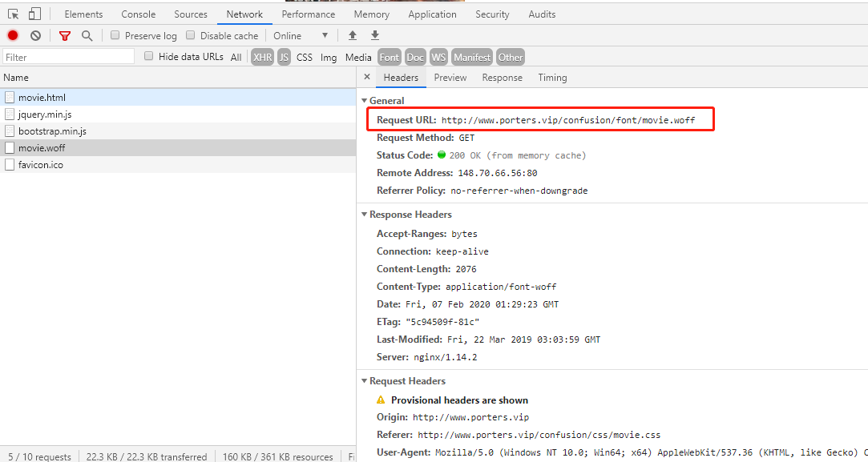868x462 pixels.
Task: Select the Headers detail tab
Action: 401,78
